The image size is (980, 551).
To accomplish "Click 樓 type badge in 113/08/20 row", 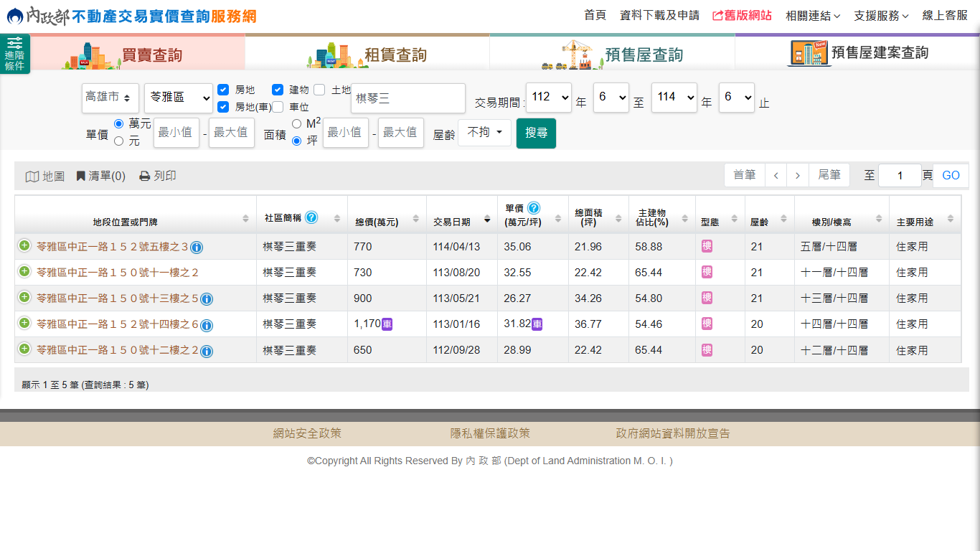I will [x=707, y=272].
